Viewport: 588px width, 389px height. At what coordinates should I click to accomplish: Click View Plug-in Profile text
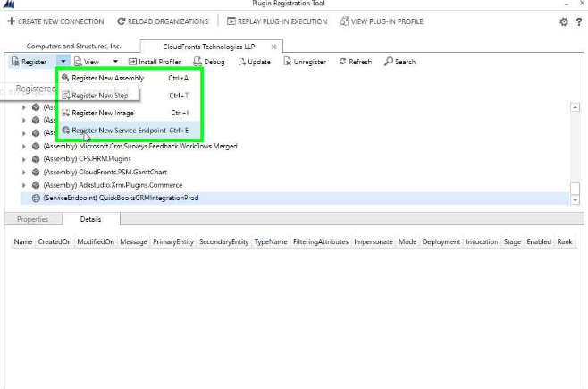[387, 21]
